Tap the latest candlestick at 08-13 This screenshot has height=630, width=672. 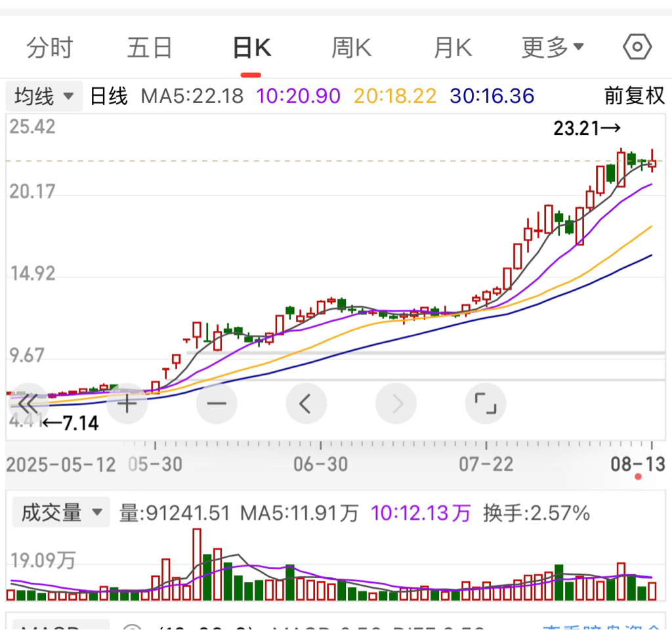[652, 161]
